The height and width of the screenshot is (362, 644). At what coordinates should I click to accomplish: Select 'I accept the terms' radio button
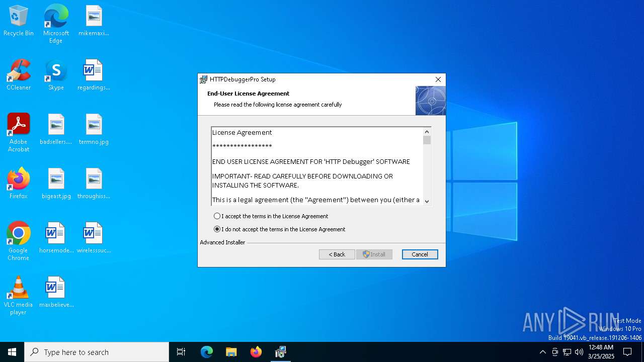217,216
